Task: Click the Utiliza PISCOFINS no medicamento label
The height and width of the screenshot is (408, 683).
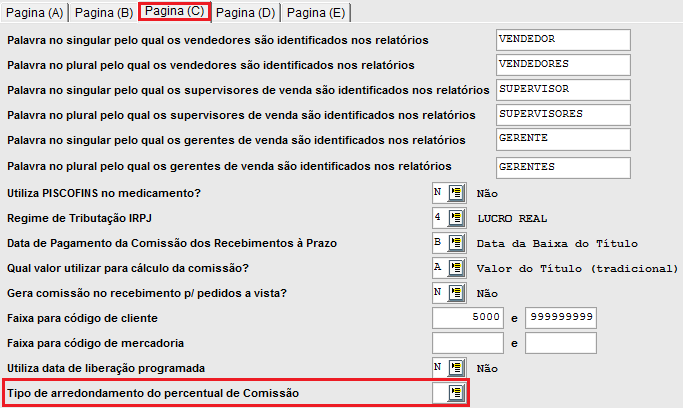Action: (x=104, y=193)
